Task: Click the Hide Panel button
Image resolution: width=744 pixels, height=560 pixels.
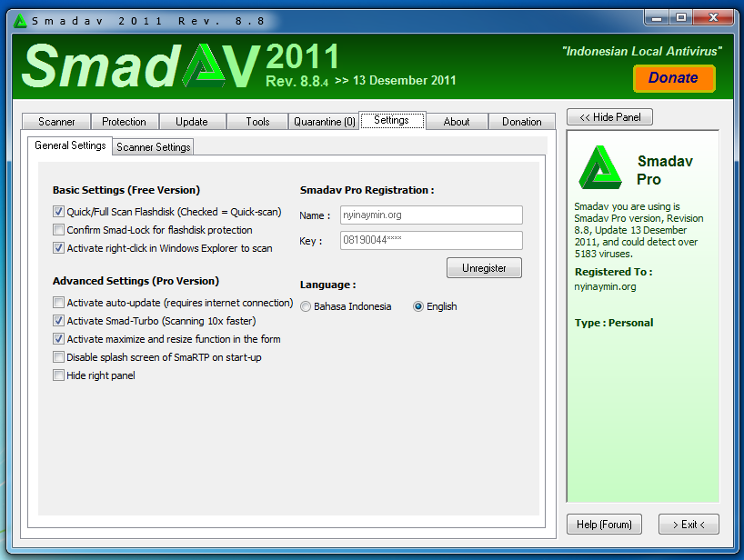Action: (x=609, y=116)
